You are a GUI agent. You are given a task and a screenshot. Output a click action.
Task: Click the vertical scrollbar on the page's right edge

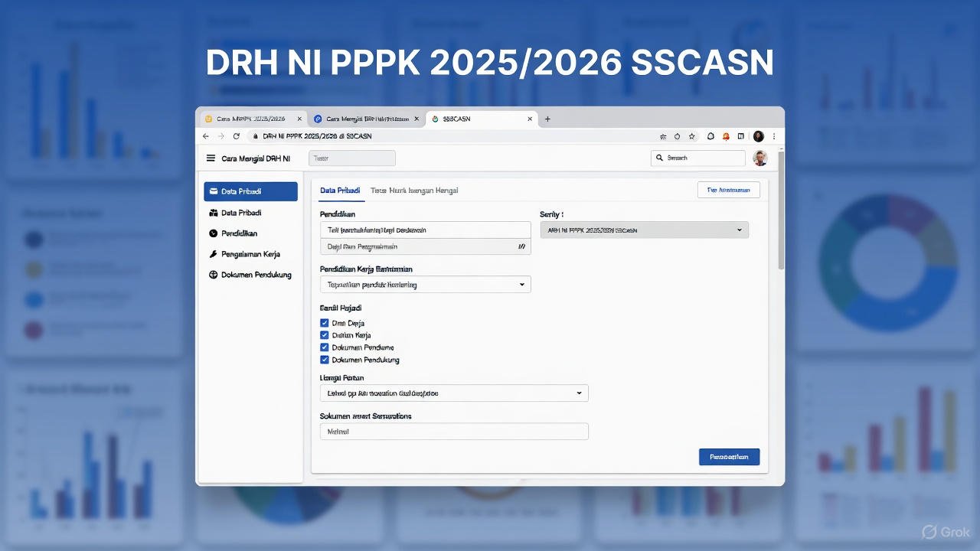tap(781, 210)
